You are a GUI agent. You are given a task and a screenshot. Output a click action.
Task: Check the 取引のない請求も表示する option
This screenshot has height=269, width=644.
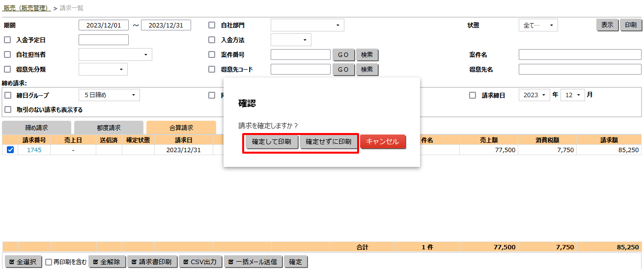pyautogui.click(x=7, y=110)
